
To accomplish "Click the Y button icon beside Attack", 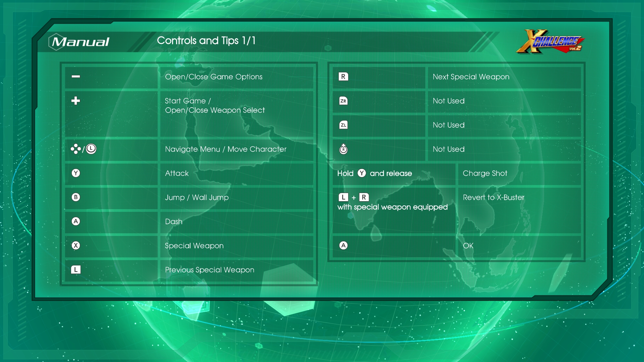I will 76,173.
